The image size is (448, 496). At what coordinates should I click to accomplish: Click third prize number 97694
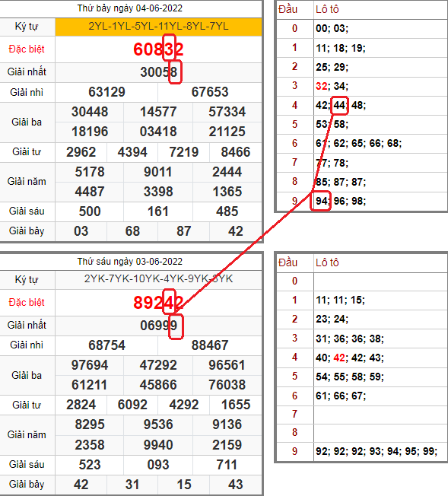pyautogui.click(x=90, y=365)
